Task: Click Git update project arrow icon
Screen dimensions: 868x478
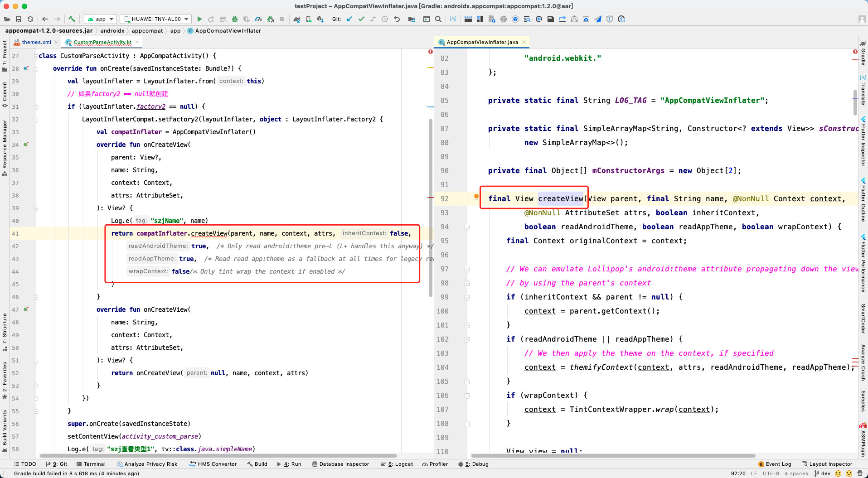Action: 349,19
